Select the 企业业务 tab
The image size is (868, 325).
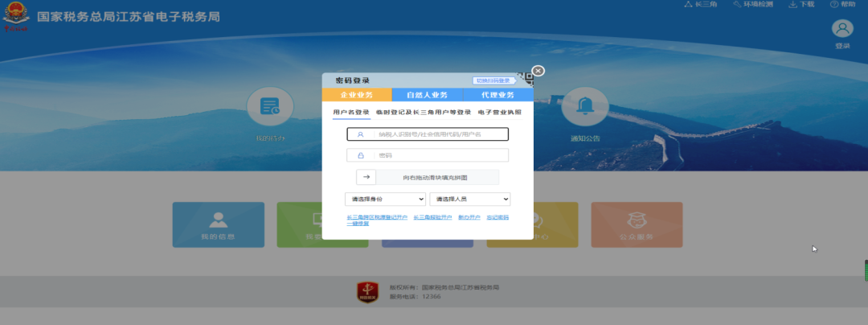point(357,95)
